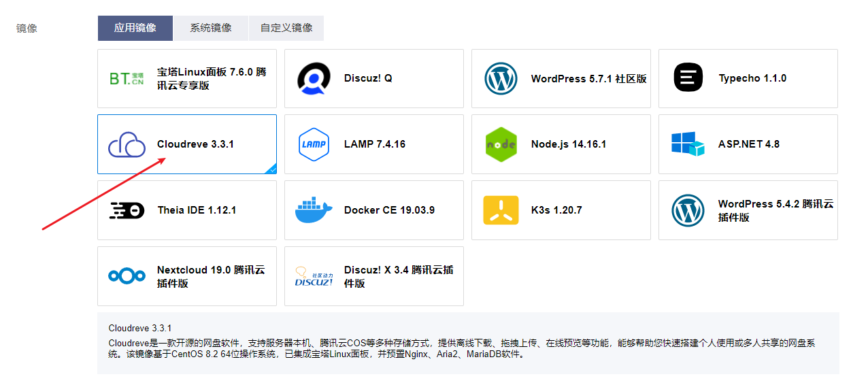Click the ASP.NET Windows logo icon
Viewport: 868px width, 383px height.
point(688,144)
